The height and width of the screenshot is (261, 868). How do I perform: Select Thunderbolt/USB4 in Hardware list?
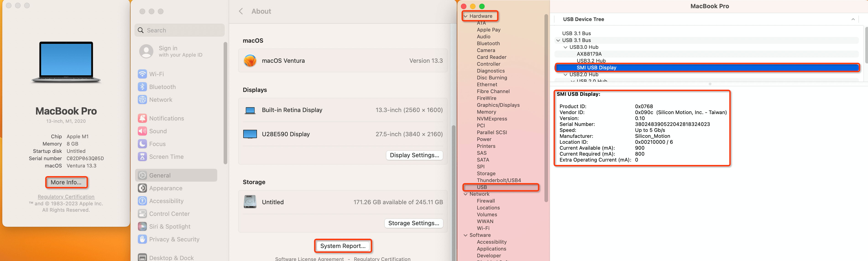point(499,180)
